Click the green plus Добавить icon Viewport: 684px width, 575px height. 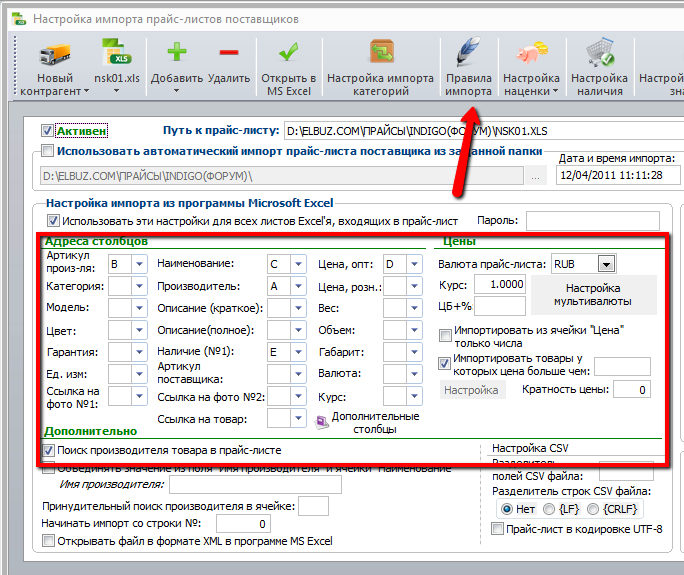coord(177,52)
